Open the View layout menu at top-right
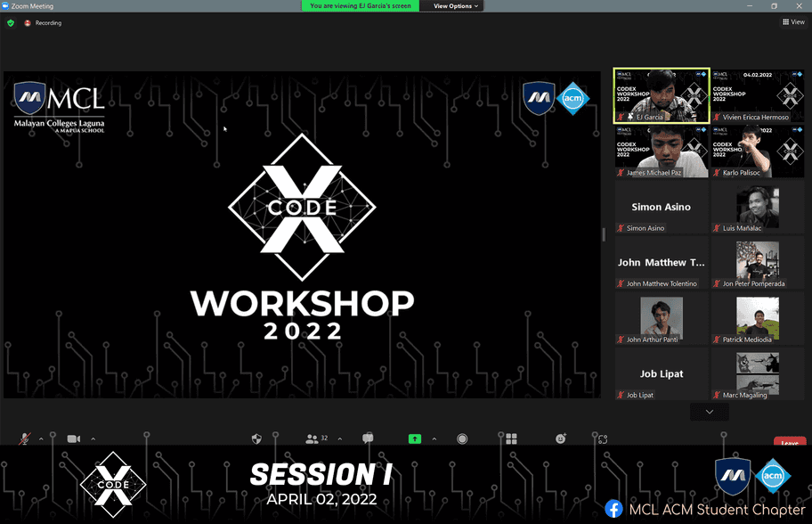The height and width of the screenshot is (524, 812). click(792, 22)
